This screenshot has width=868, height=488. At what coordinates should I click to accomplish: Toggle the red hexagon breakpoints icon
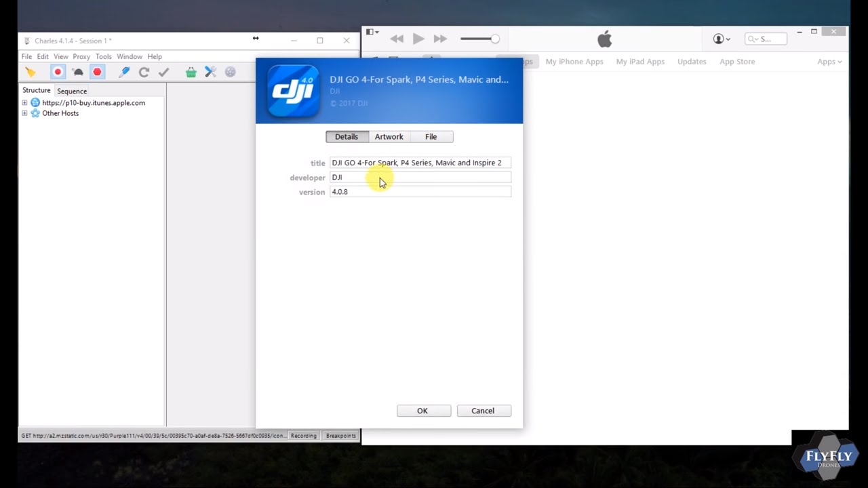click(97, 72)
